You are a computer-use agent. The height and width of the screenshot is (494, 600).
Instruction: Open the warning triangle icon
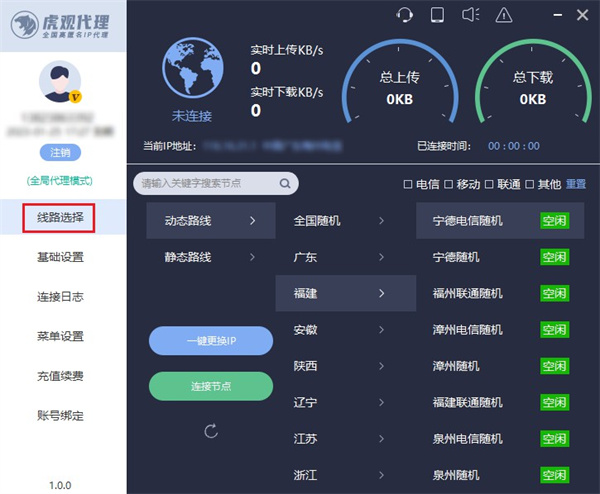504,14
